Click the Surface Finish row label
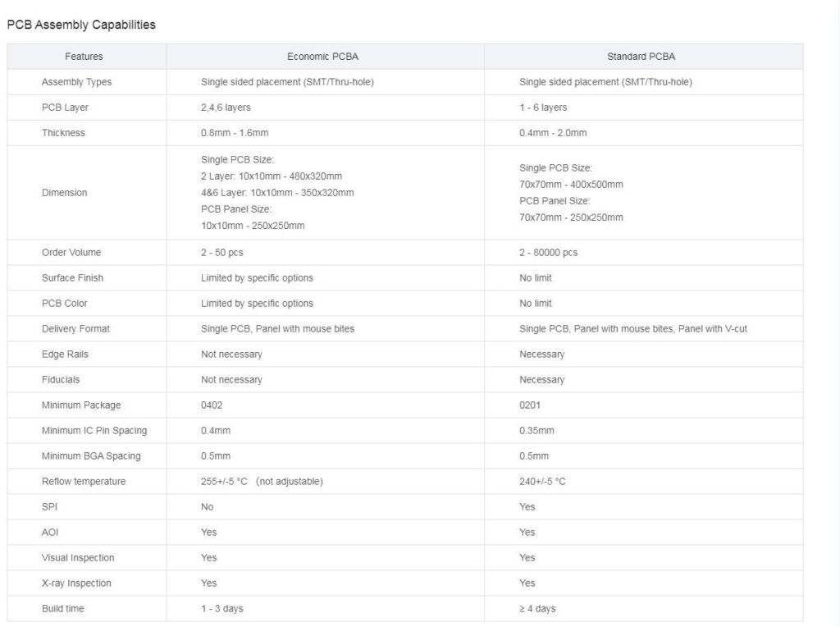Viewport: 840px width, 627px height. (72, 277)
